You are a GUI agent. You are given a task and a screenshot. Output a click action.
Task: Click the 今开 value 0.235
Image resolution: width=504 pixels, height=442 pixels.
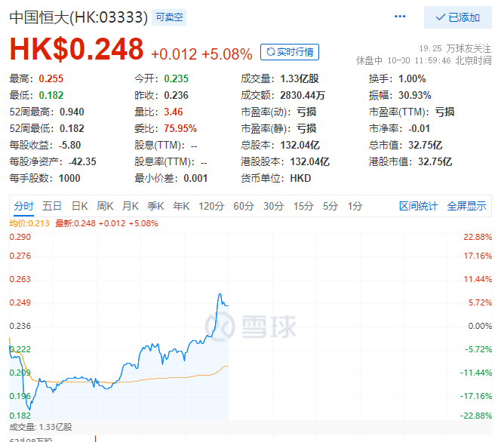pyautogui.click(x=176, y=78)
